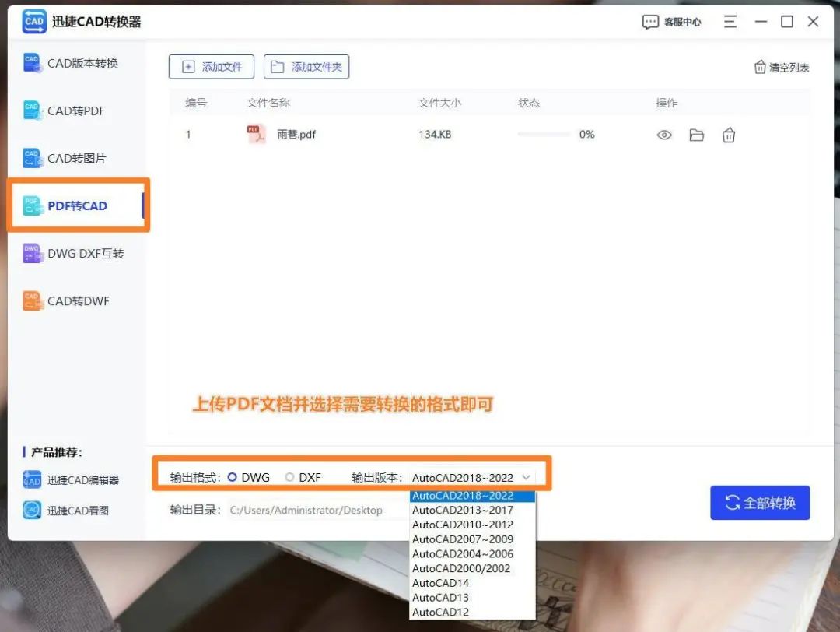Click the 操作 column header
This screenshot has width=840, height=632.
tap(667, 103)
